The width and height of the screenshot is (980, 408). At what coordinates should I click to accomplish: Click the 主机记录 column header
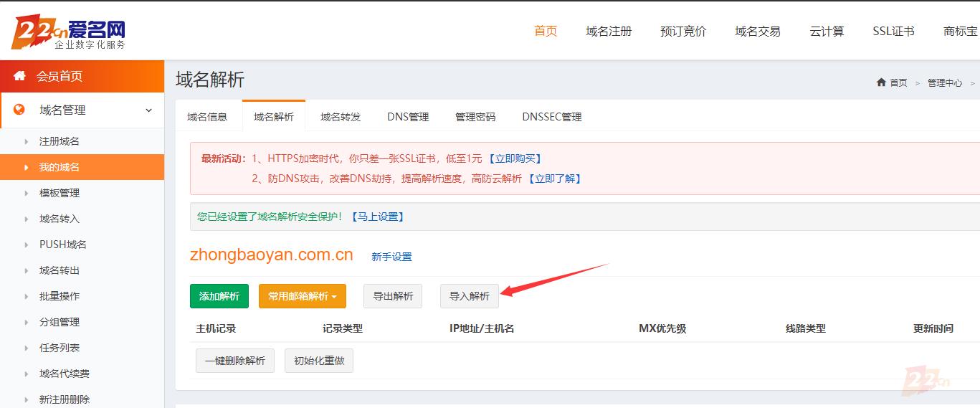coord(216,328)
